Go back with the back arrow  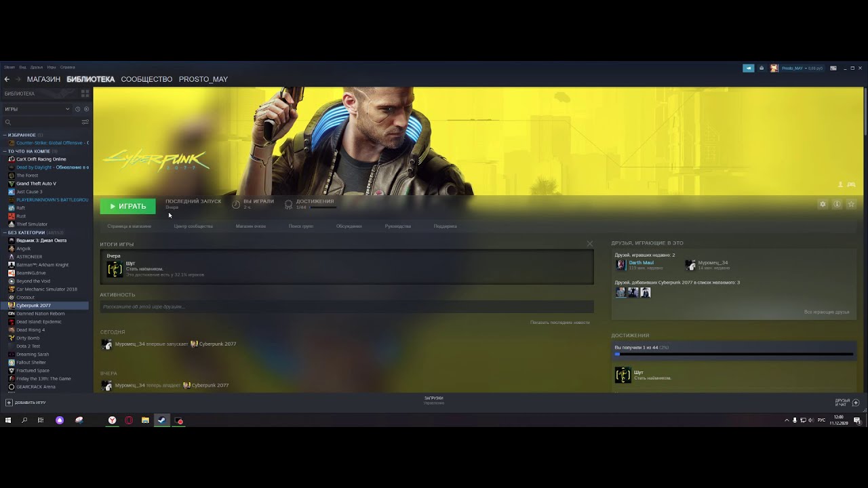(x=7, y=79)
